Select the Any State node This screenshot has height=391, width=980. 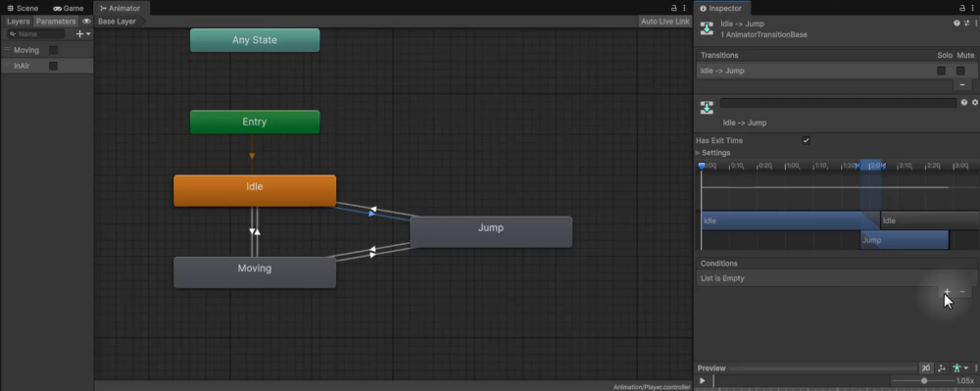pyautogui.click(x=255, y=40)
